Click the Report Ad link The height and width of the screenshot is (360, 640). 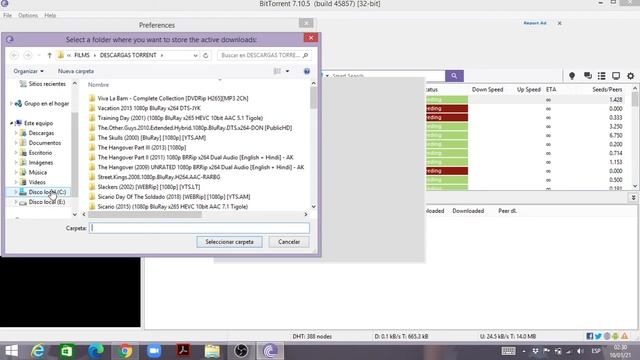535,23
